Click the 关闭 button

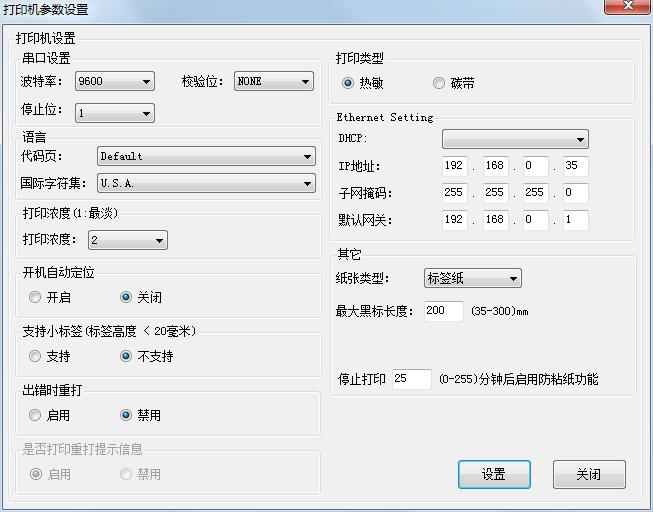tap(589, 475)
